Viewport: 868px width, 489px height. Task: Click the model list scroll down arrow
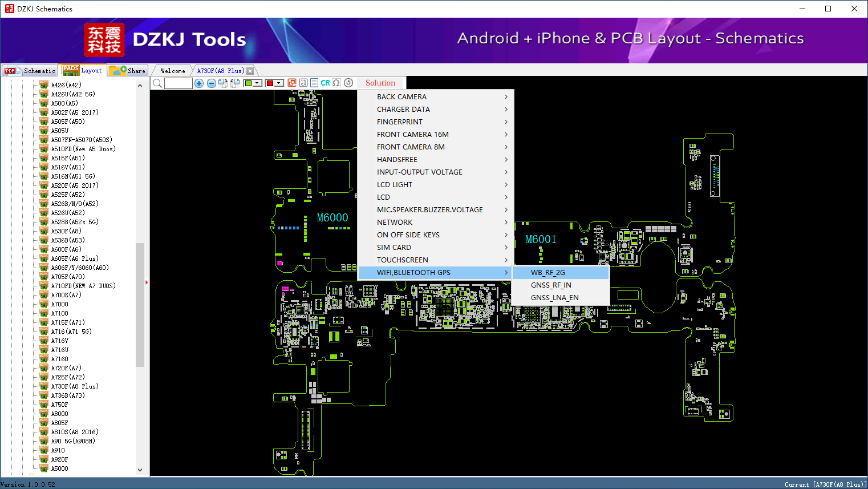(140, 470)
